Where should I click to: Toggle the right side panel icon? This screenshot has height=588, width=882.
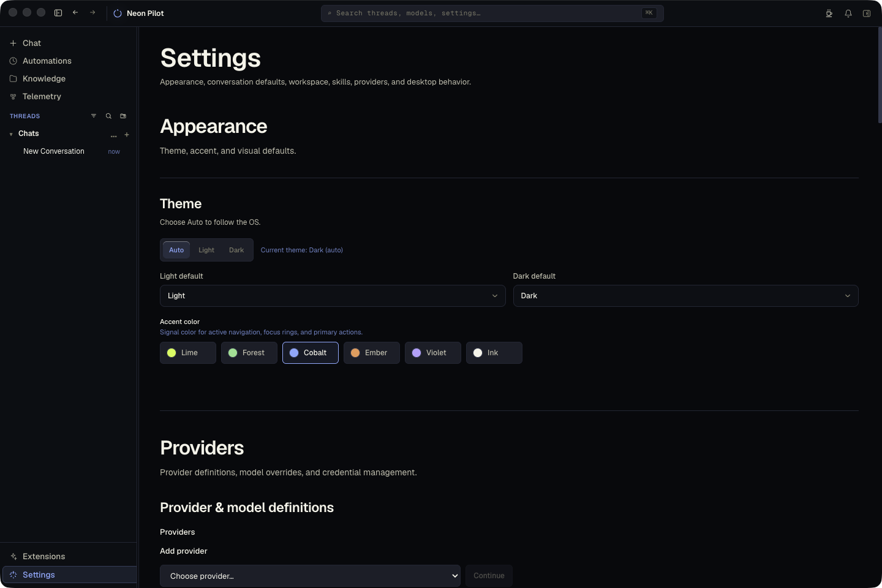point(867,13)
